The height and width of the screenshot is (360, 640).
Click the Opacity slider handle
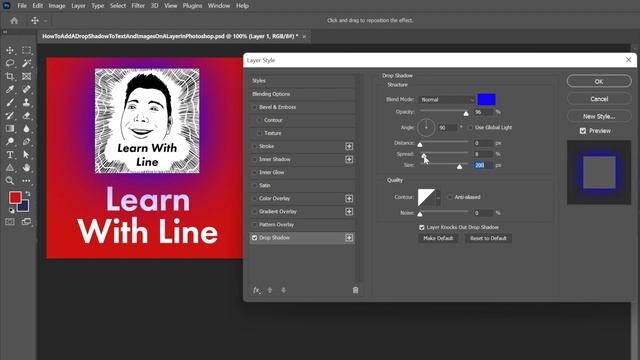coord(466,113)
